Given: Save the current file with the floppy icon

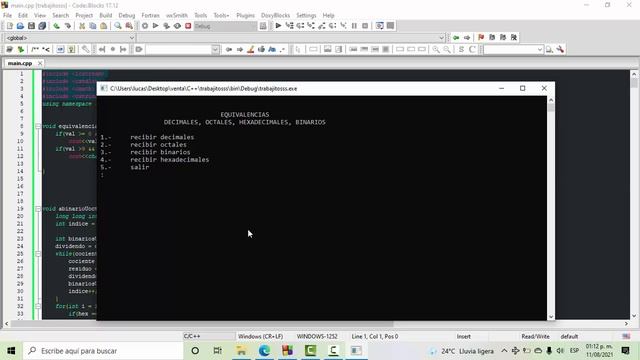Looking at the screenshot, I should [x=31, y=26].
